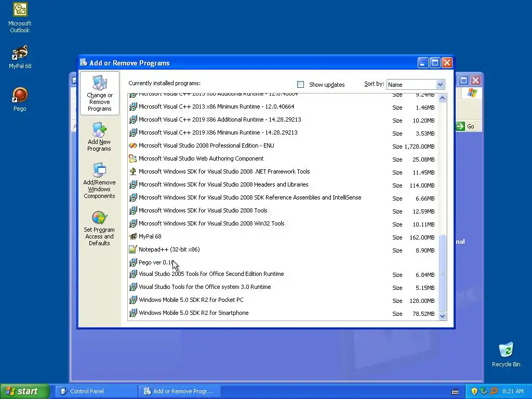The image size is (532, 399).
Task: Click the Start button
Action: tap(25, 391)
